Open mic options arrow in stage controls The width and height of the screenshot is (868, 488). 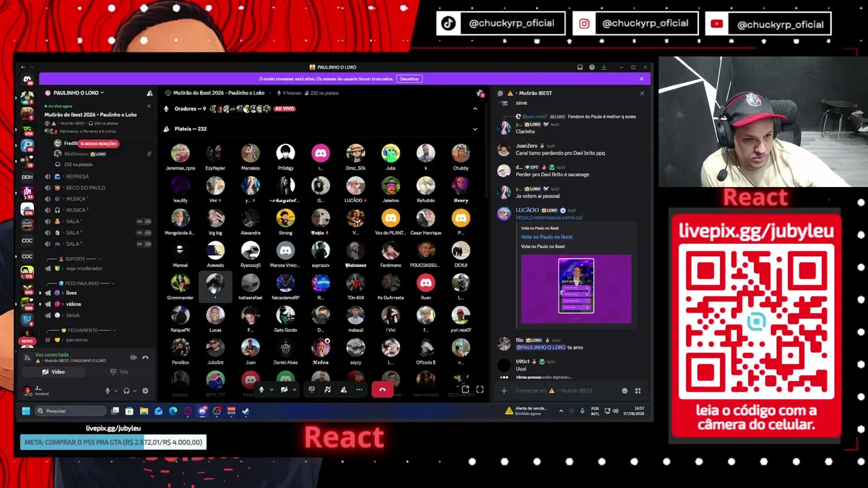(271, 390)
